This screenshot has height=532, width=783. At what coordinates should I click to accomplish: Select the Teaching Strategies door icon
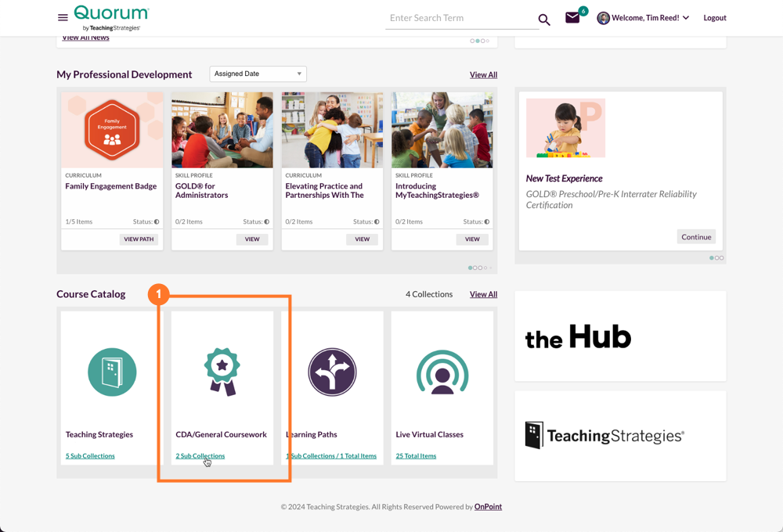pos(112,372)
